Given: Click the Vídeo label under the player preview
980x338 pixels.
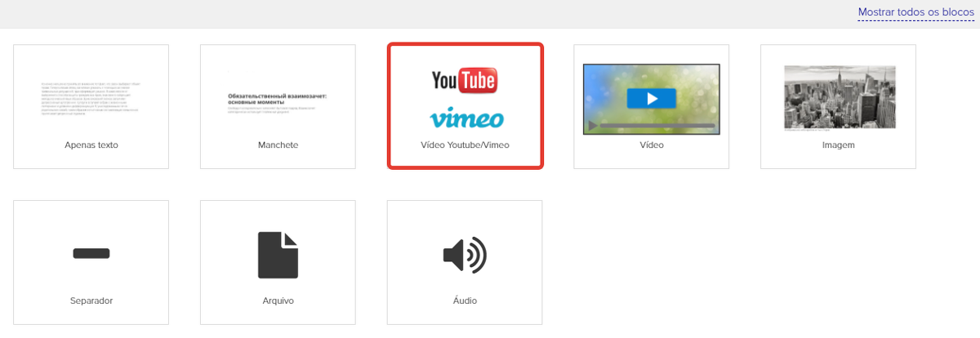Looking at the screenshot, I should point(651,145).
